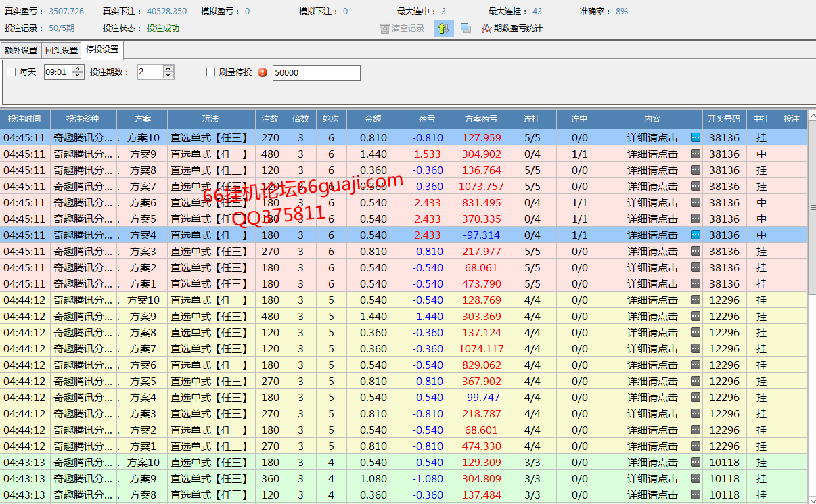Click the 倍数 column header

(x=300, y=118)
